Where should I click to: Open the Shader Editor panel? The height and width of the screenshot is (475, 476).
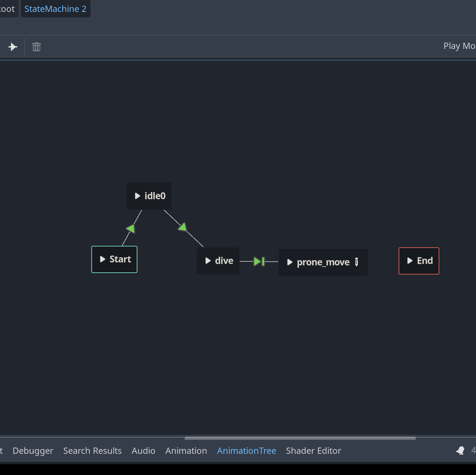(313, 451)
